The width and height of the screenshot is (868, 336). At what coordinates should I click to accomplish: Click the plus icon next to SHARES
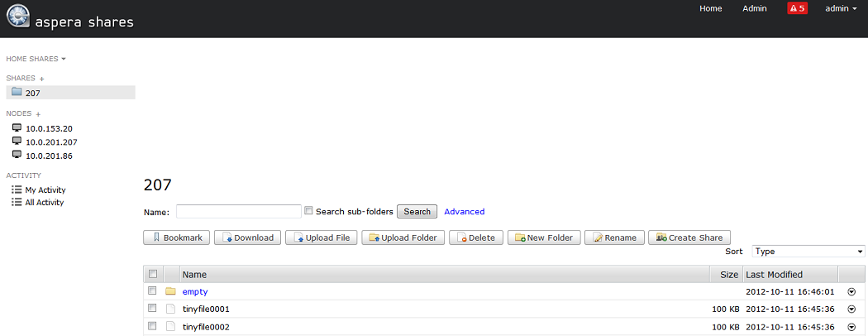[42, 79]
